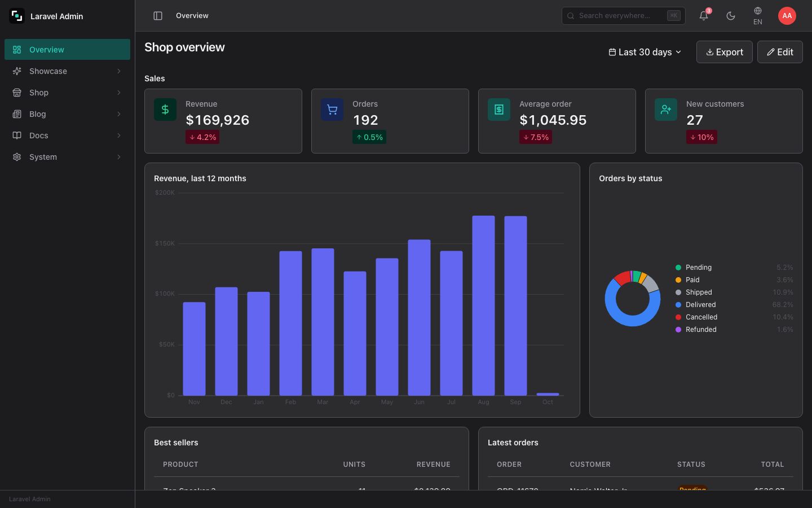This screenshot has height=508, width=812.
Task: Click the Refunded purple legend dot
Action: pos(678,330)
